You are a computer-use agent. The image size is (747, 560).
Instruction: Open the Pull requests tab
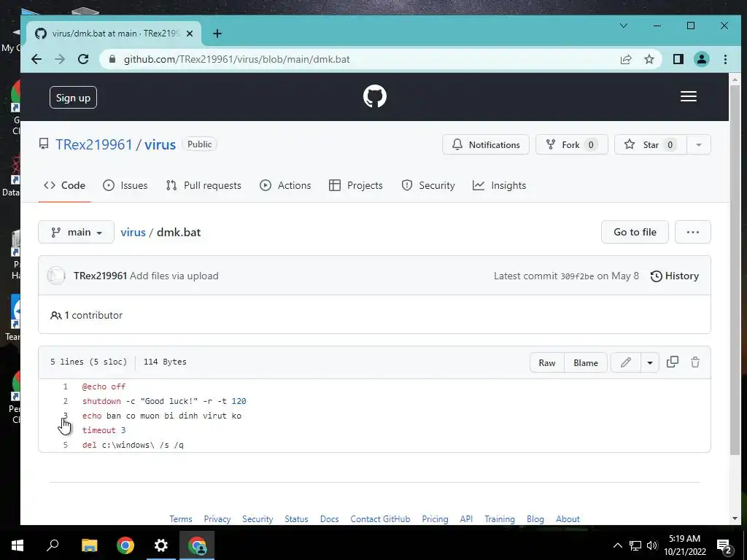coord(204,185)
